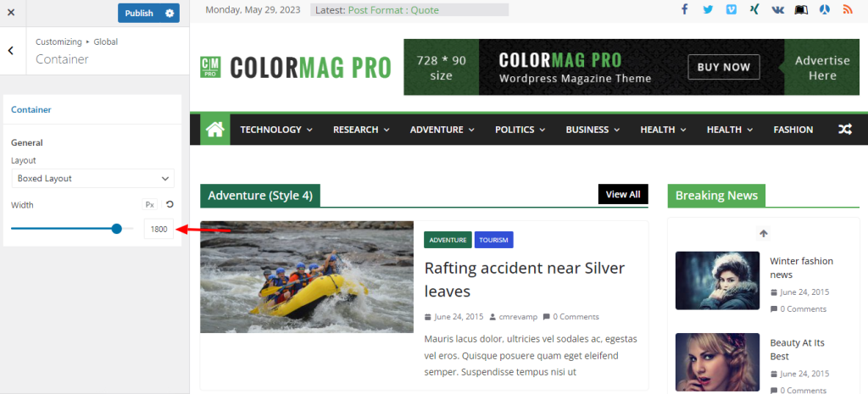Open the Politics menu item
The height and width of the screenshot is (394, 868).
point(520,130)
